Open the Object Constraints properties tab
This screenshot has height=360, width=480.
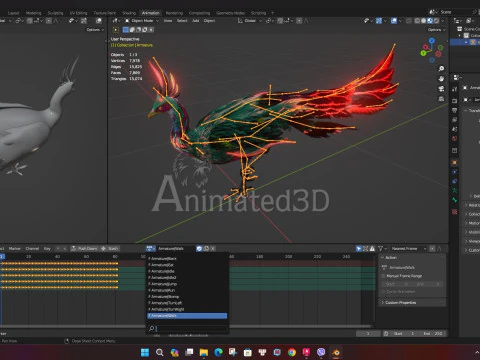[x=455, y=181]
